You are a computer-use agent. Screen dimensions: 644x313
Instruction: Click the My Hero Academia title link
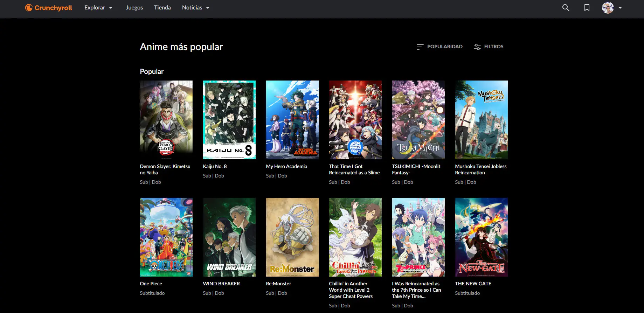click(x=286, y=166)
